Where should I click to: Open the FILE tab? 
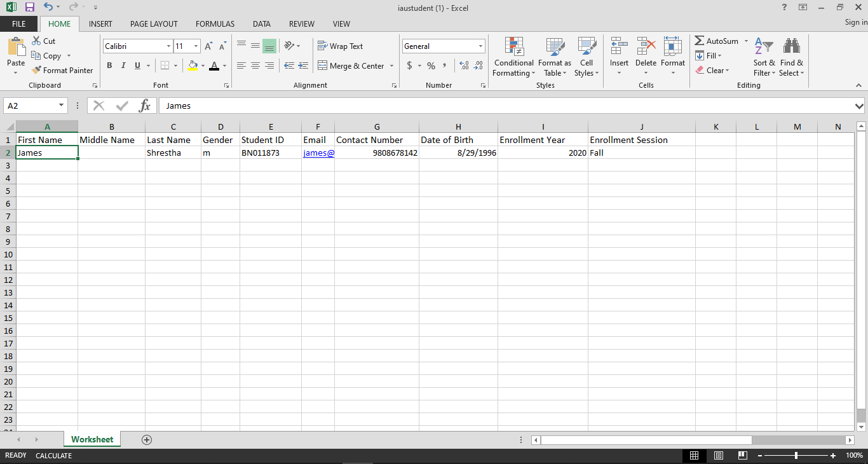[19, 24]
